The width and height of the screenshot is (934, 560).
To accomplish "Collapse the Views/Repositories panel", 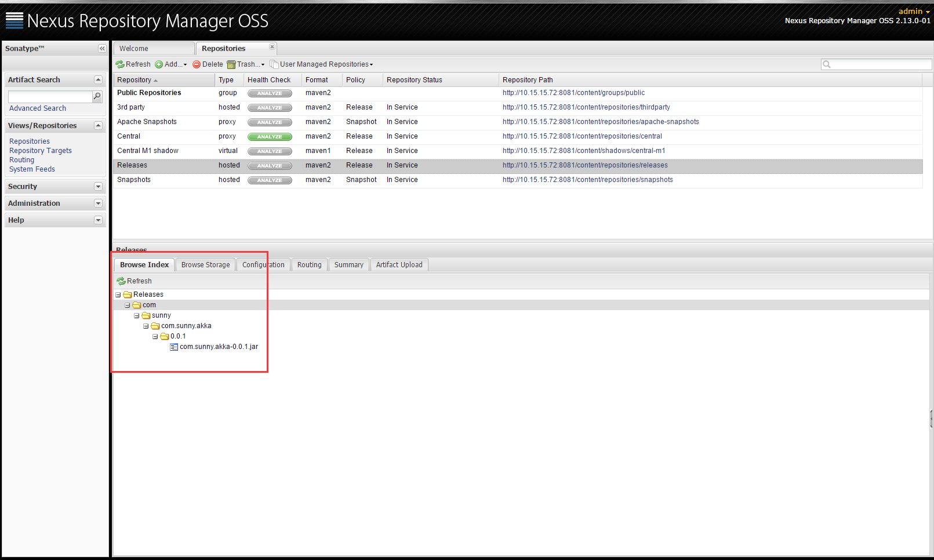I will pos(98,126).
